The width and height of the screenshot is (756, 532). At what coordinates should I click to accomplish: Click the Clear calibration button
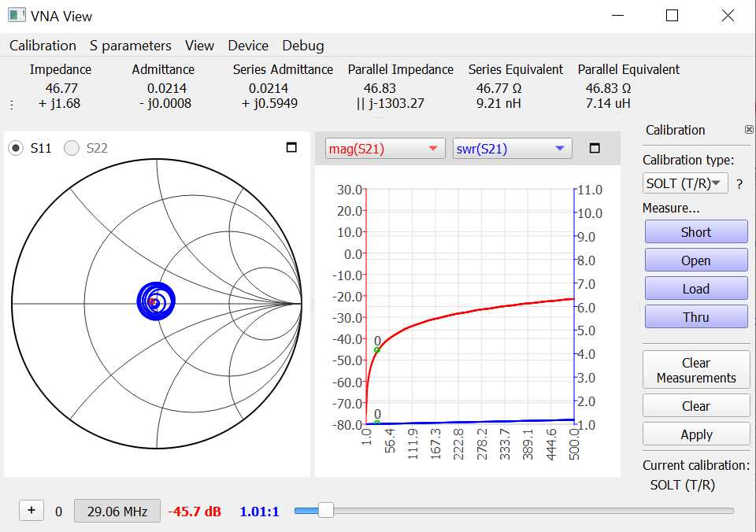[x=696, y=406]
